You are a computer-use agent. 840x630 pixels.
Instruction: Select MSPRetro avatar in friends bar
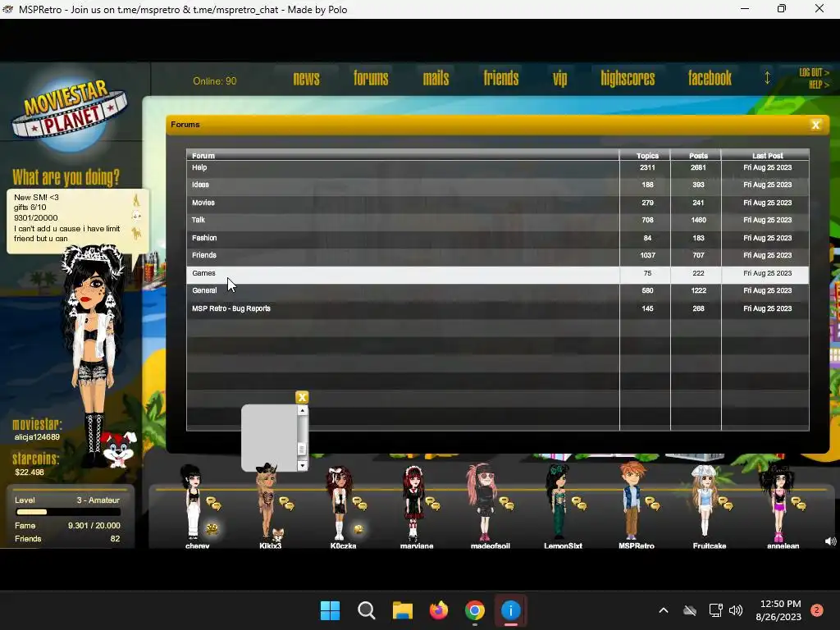(632, 500)
